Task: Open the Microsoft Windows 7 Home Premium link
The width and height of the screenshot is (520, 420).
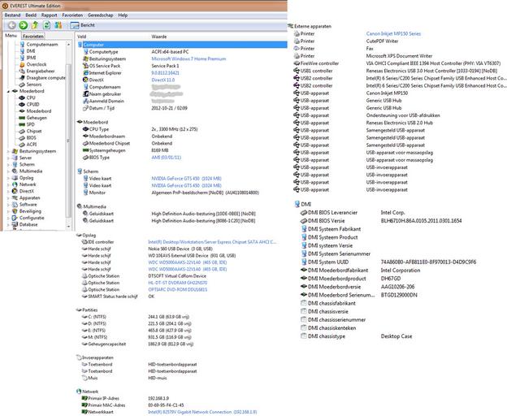Action: coord(186,58)
